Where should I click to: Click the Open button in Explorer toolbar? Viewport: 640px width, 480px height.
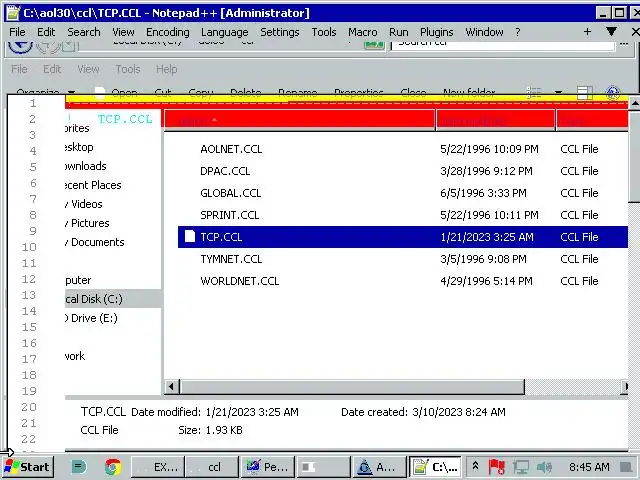(x=116, y=92)
